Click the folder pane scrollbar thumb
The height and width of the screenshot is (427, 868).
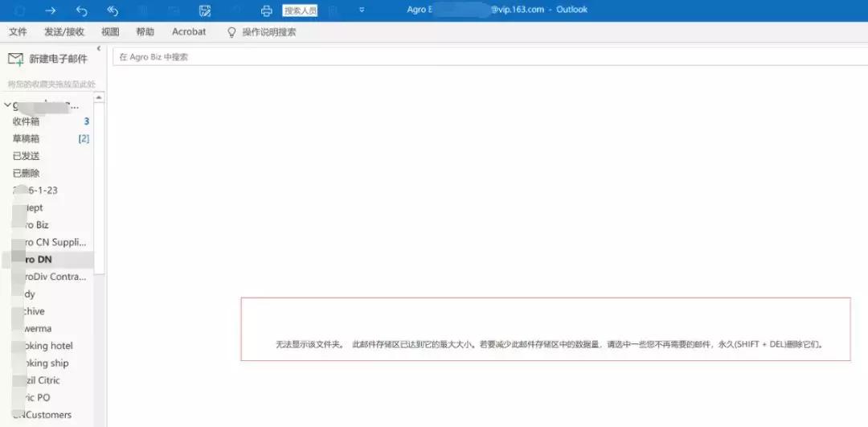point(99,188)
